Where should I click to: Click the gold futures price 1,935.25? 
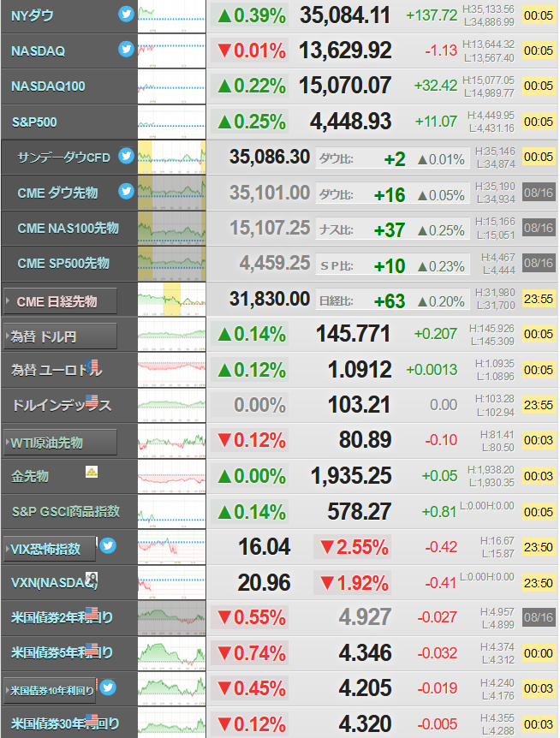pos(351,476)
